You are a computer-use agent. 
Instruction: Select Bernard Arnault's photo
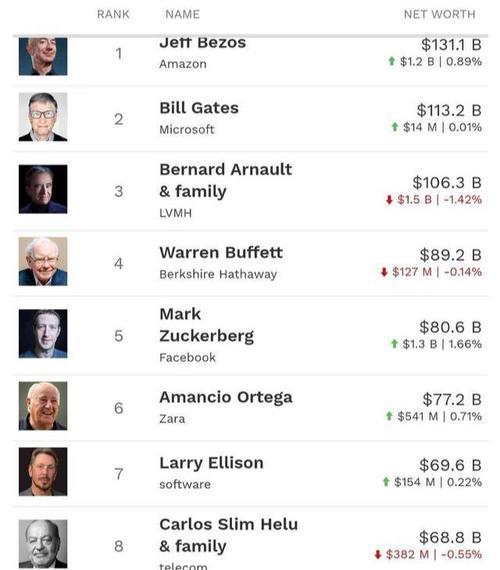(43, 189)
